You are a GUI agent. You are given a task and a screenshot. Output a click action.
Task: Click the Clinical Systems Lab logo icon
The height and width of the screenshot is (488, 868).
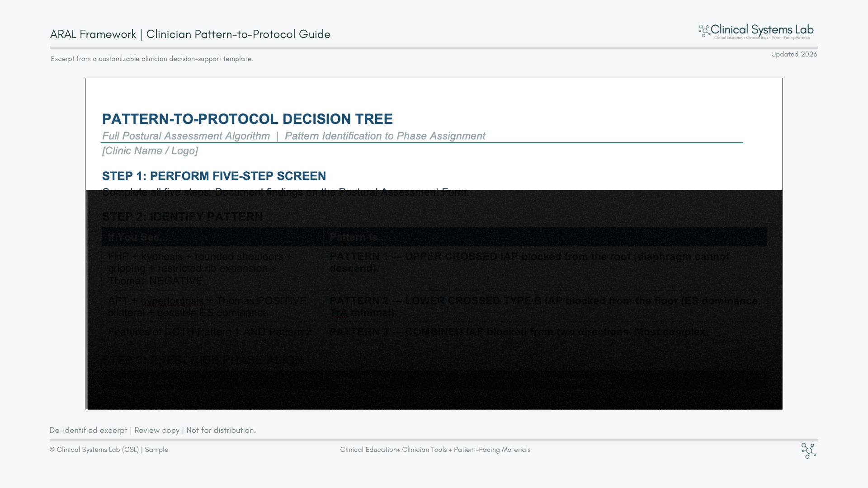coord(704,31)
